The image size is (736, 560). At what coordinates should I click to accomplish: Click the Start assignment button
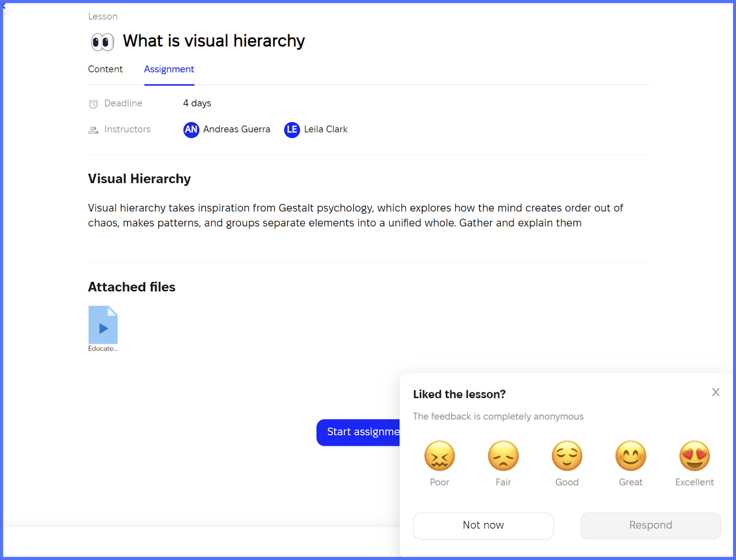(x=359, y=432)
